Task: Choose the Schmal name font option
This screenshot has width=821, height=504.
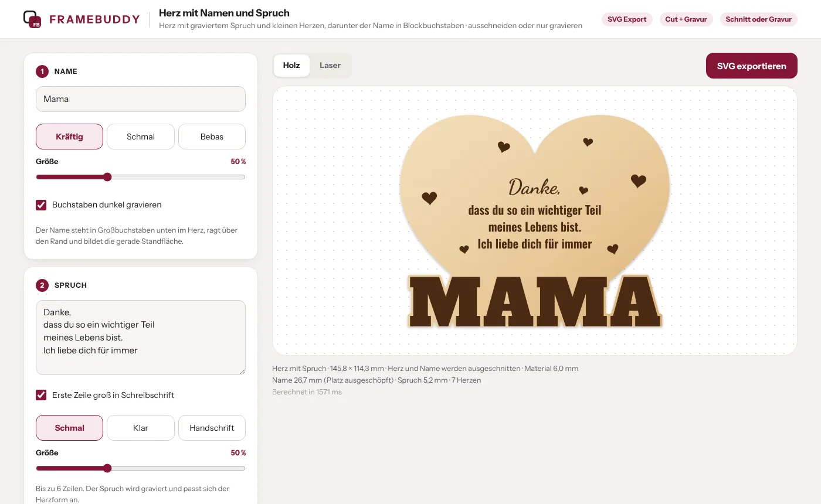Action: pyautogui.click(x=141, y=137)
